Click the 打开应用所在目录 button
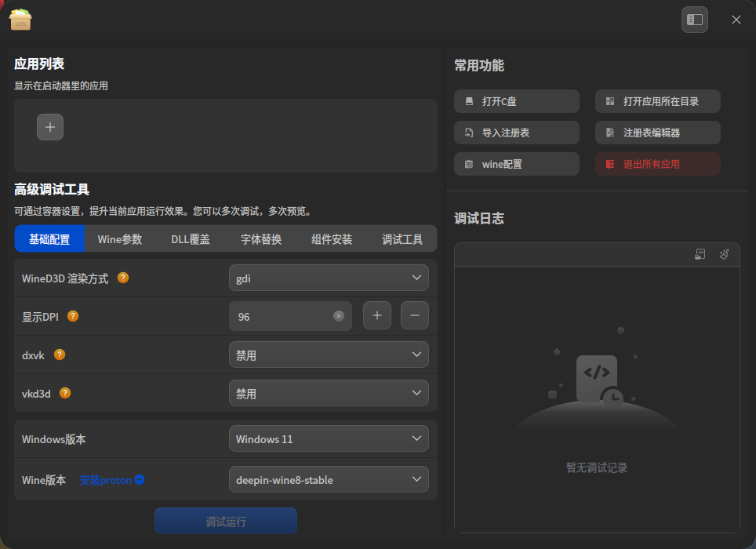Screen dimensions: 756x549 point(658,101)
